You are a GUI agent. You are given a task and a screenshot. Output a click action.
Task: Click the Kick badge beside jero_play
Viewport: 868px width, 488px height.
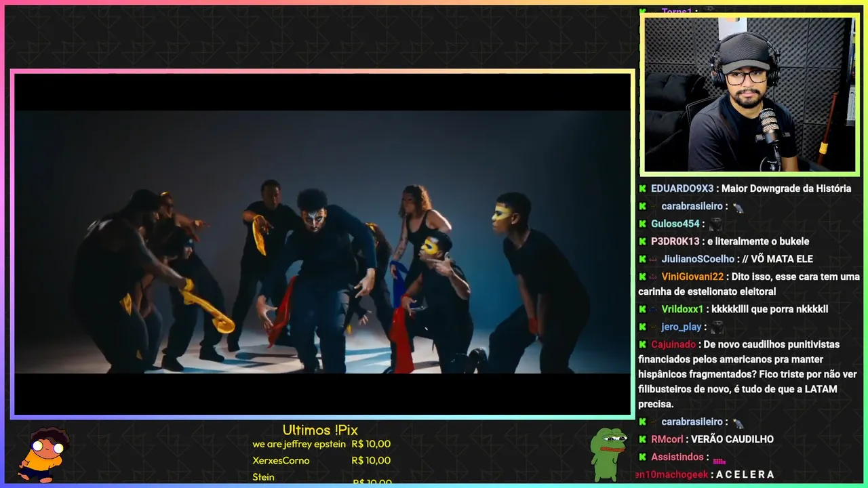(642, 327)
